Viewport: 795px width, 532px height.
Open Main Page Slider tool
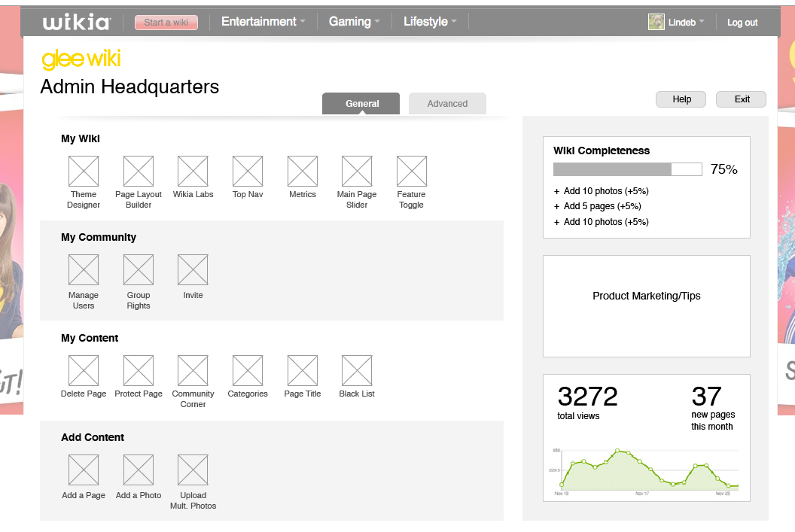tap(357, 172)
